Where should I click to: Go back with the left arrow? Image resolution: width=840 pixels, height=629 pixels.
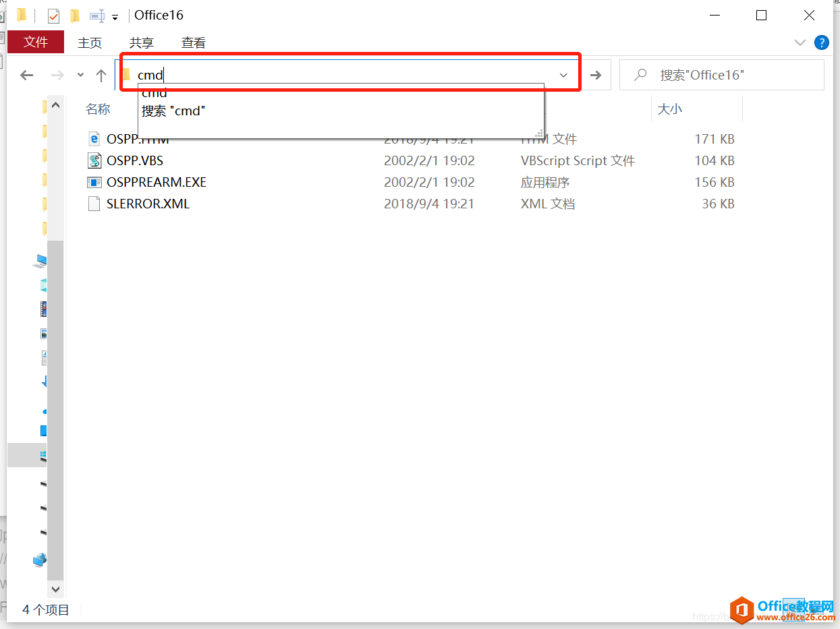[x=27, y=76]
